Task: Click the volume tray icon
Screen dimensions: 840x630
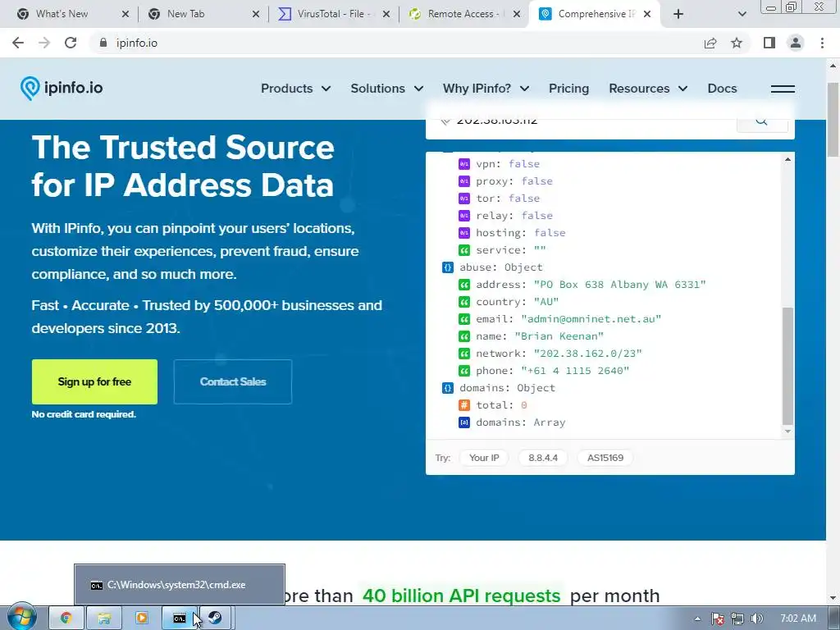Action: click(756, 619)
